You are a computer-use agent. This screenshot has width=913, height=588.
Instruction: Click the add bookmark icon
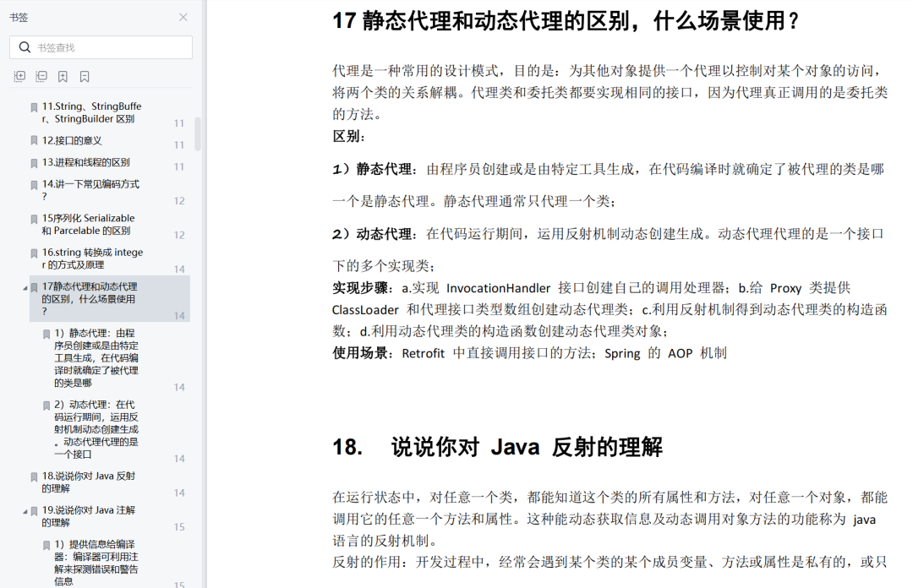[63, 76]
